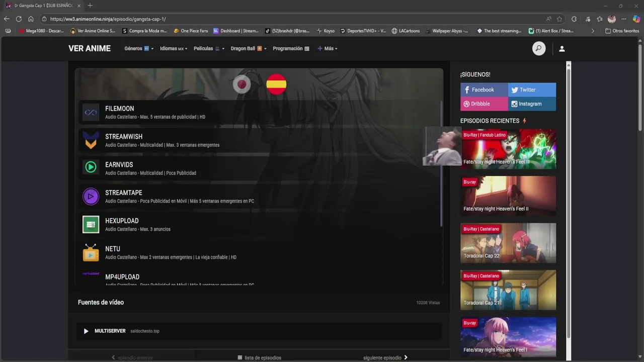Go to siguiente episodio
The width and height of the screenshot is (644, 362).
click(x=385, y=357)
